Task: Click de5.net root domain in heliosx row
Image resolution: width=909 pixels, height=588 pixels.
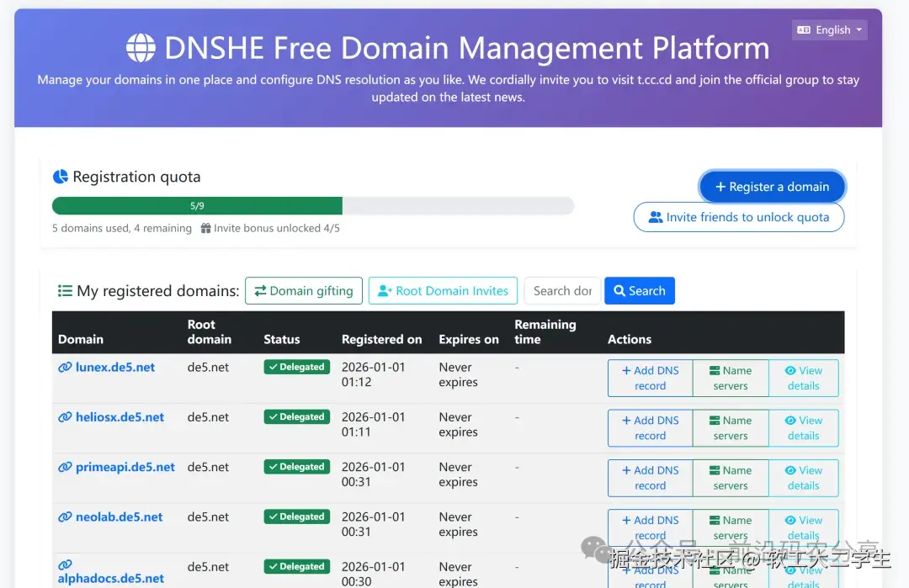Action: click(208, 417)
